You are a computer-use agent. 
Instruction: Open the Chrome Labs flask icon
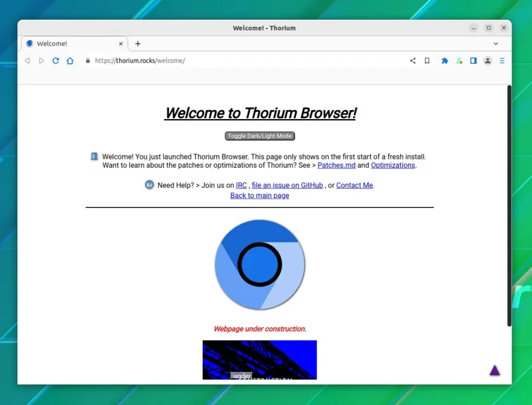pyautogui.click(x=459, y=61)
